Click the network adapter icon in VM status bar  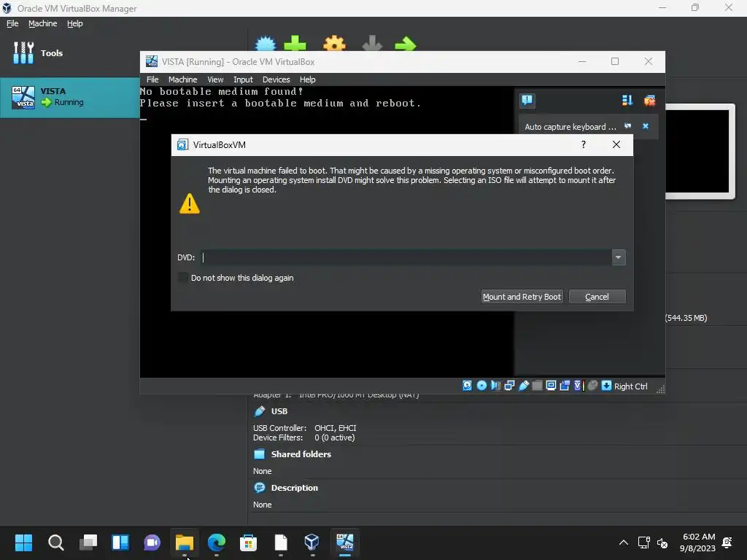tap(509, 386)
